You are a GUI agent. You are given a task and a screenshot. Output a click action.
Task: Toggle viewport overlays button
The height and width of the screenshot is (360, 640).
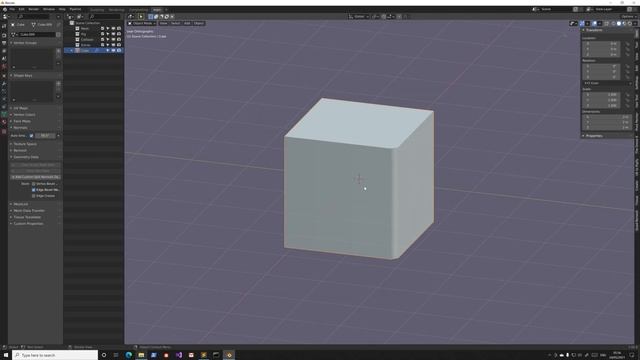(x=594, y=24)
